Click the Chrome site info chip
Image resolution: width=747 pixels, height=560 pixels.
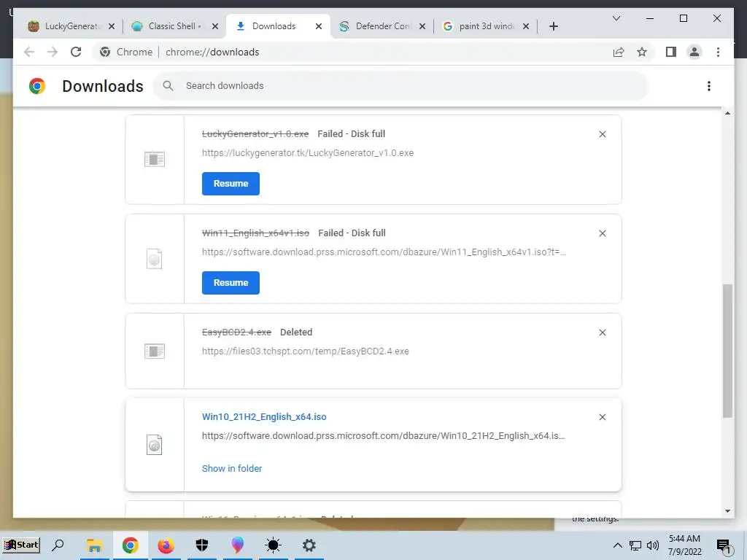[x=126, y=52]
